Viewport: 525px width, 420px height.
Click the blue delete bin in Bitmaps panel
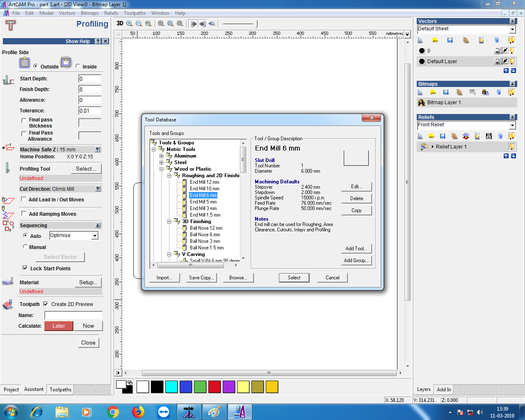(499, 92)
